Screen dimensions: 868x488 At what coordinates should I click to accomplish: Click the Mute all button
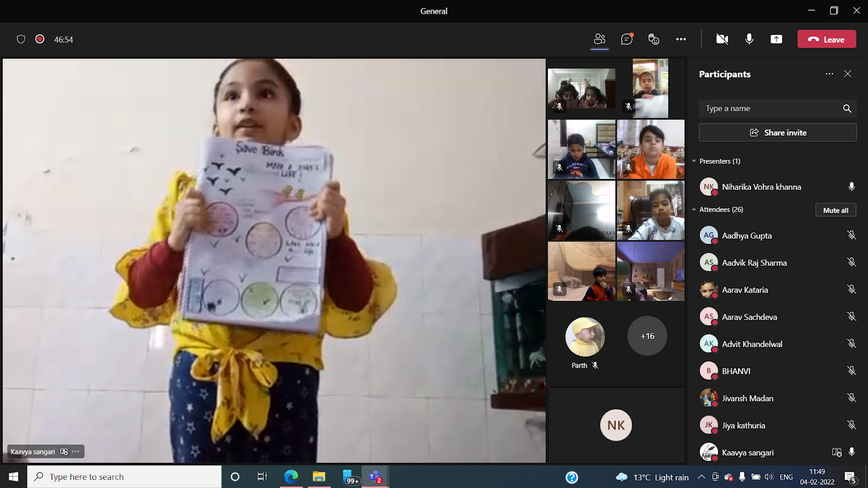[836, 210]
